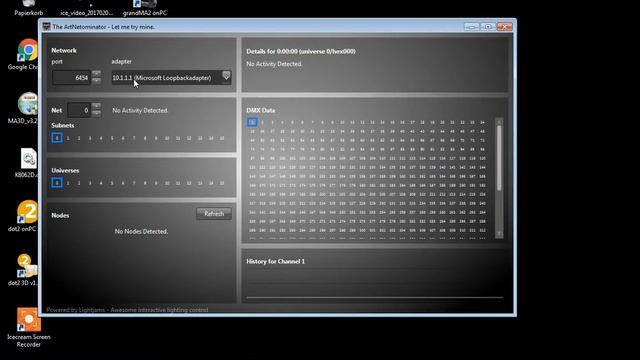Screen dimensions: 640x360
Task: Select universe 2
Action: point(79,183)
